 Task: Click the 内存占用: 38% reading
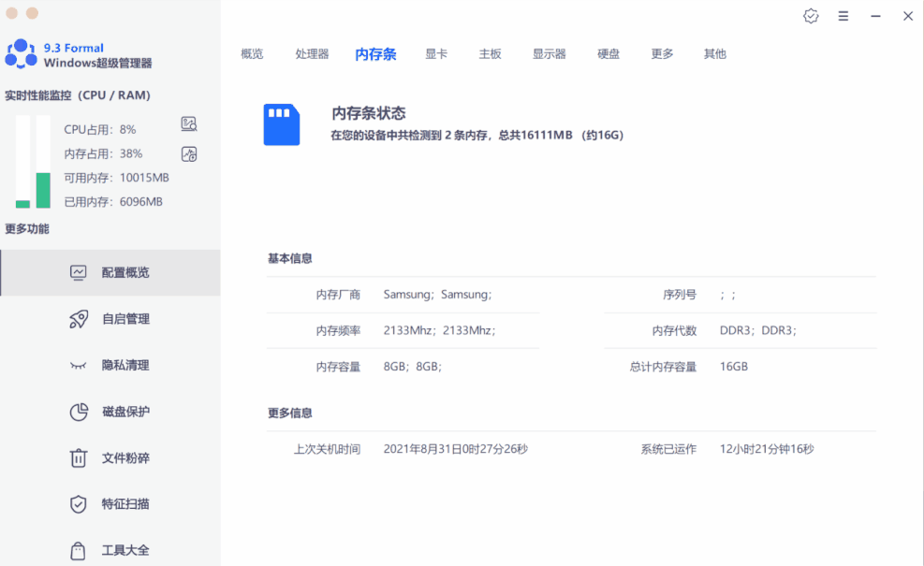[103, 153]
